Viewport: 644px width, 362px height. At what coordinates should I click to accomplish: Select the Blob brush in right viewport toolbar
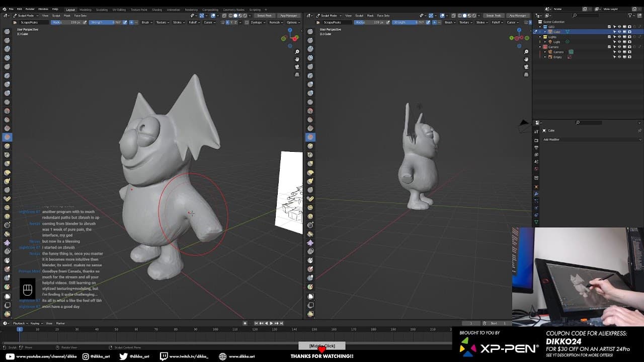(310, 93)
